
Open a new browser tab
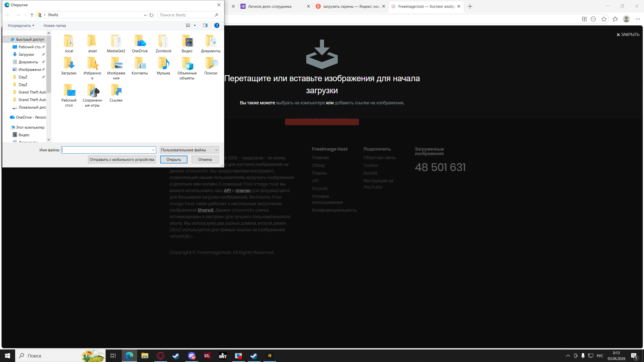point(470,7)
